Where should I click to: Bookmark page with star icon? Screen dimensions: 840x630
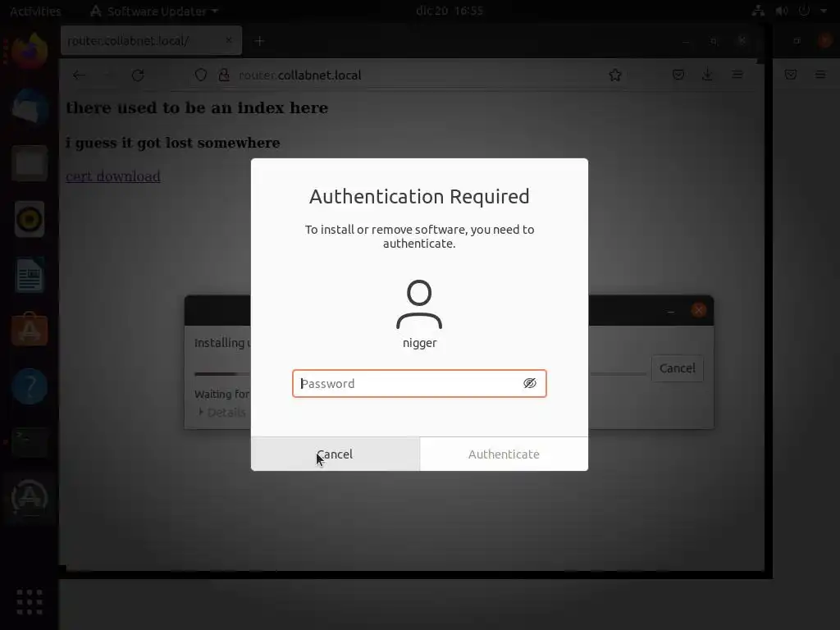coord(615,75)
